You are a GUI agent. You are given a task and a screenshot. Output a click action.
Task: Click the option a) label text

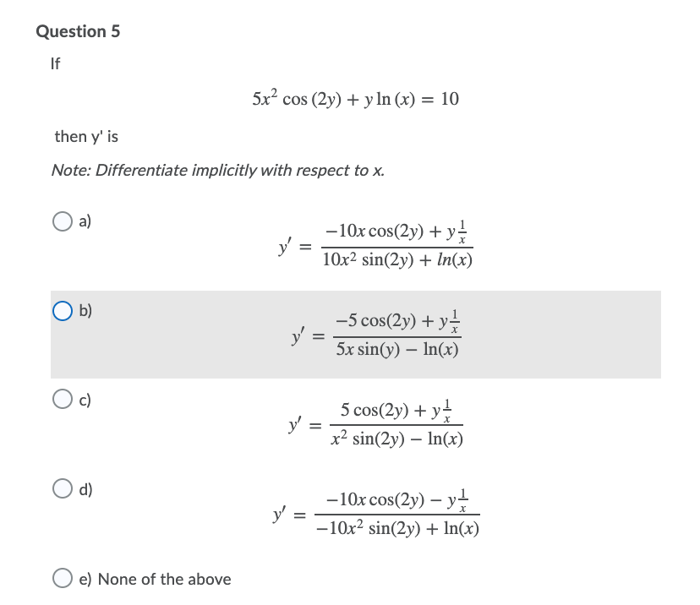(82, 221)
